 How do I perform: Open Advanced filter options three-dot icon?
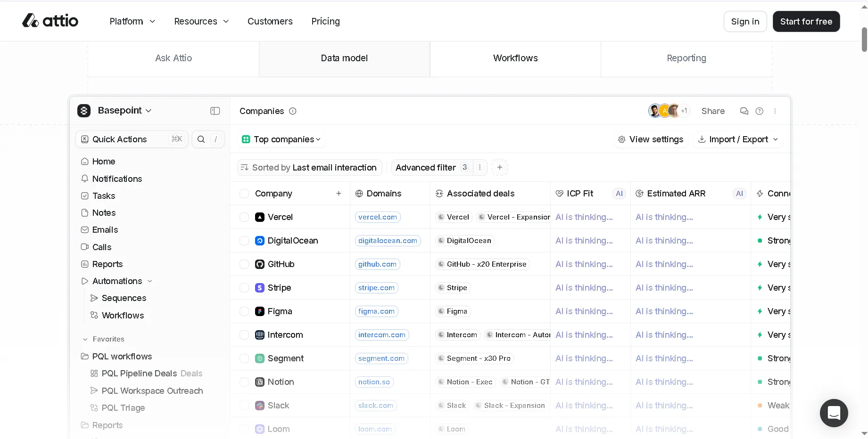(x=479, y=167)
